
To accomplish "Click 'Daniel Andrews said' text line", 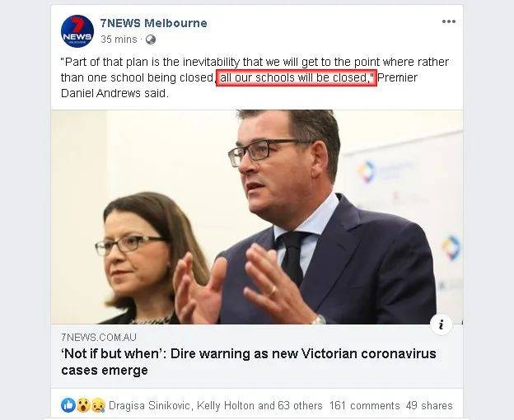I will click(114, 93).
